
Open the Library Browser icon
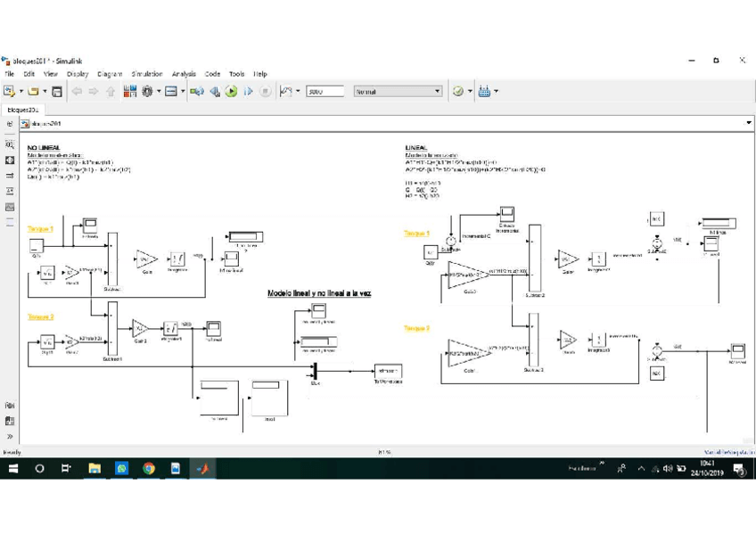(x=130, y=91)
